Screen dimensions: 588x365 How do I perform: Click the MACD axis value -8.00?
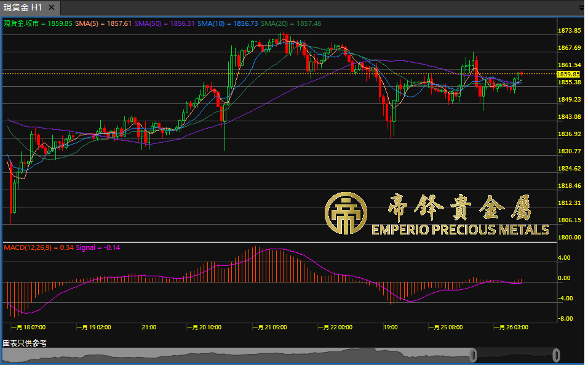tap(565, 319)
